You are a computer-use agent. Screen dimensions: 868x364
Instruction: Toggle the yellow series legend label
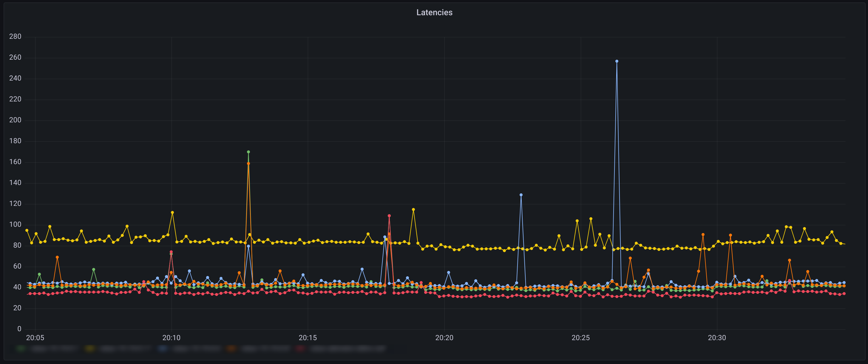[x=125, y=348]
